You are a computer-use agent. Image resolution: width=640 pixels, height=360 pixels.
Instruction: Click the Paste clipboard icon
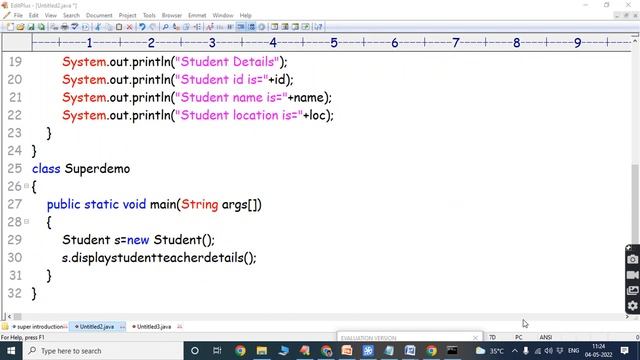pyautogui.click(x=119, y=27)
